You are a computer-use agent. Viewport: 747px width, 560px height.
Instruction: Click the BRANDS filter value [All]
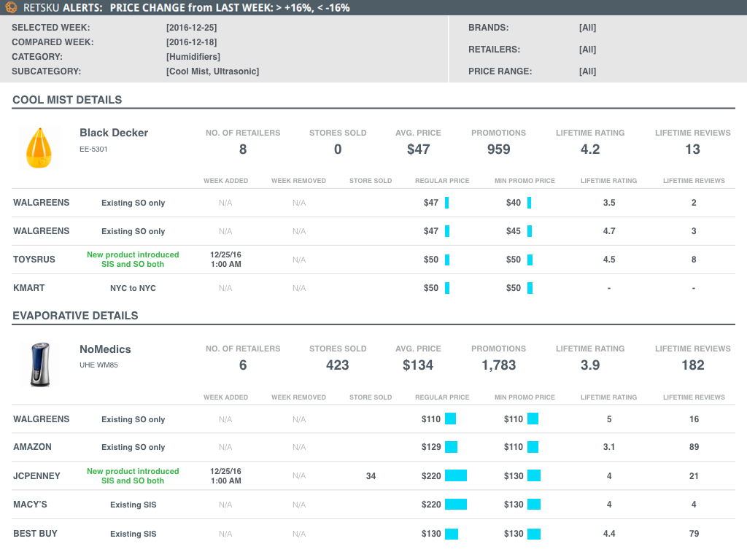pos(587,28)
